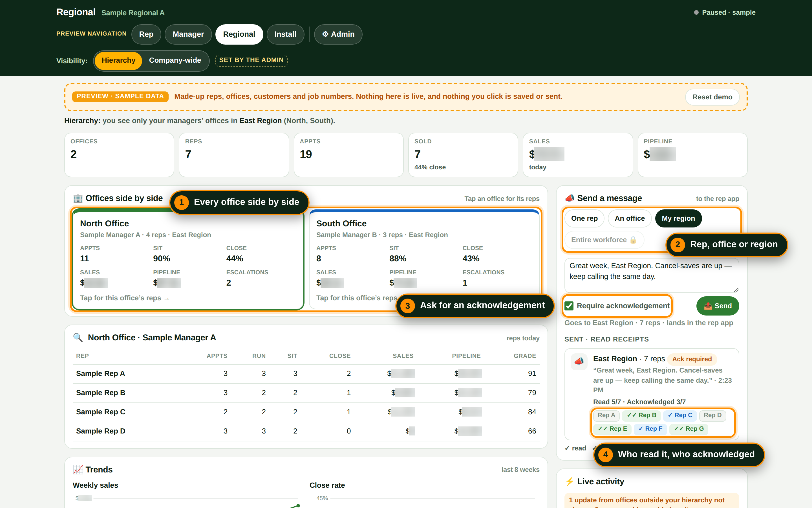Viewport: 812px width, 508px height.
Task: Click the Ack required badge
Action: tap(692, 359)
